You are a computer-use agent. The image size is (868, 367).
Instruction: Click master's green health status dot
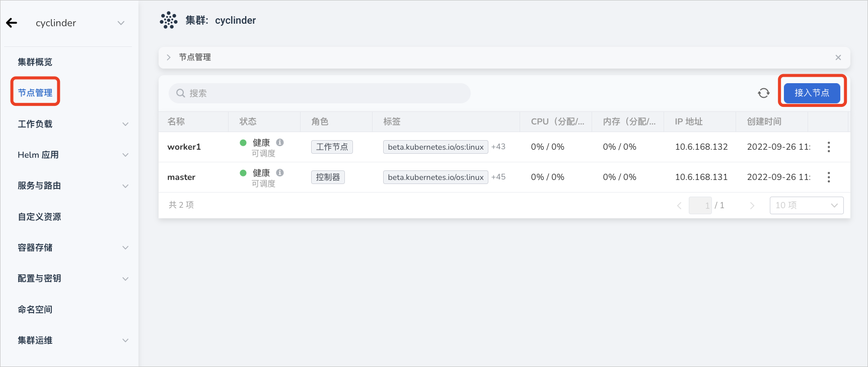(243, 173)
